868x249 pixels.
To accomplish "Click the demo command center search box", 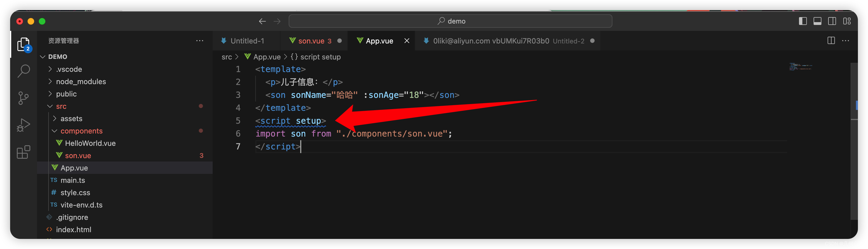I will pyautogui.click(x=450, y=21).
